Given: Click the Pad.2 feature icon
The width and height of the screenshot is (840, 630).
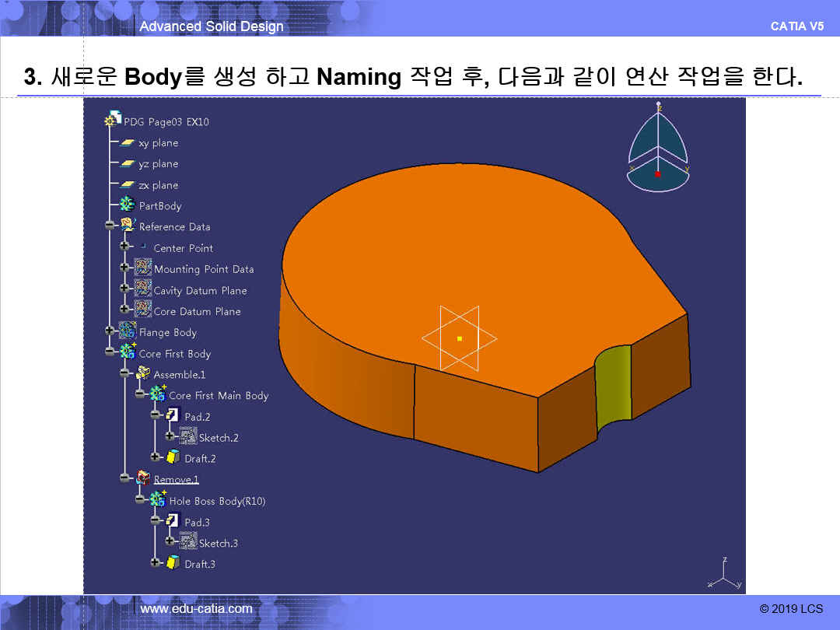Looking at the screenshot, I should point(173,416).
